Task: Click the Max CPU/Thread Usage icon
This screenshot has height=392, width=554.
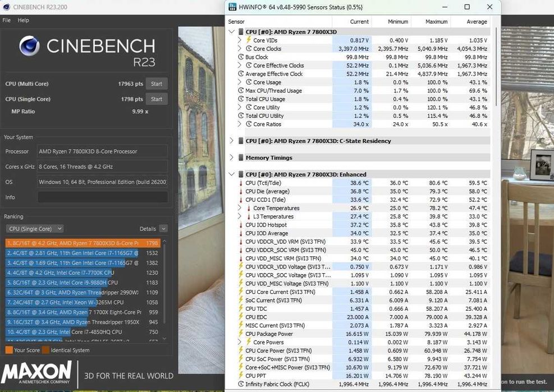Action: (241, 91)
